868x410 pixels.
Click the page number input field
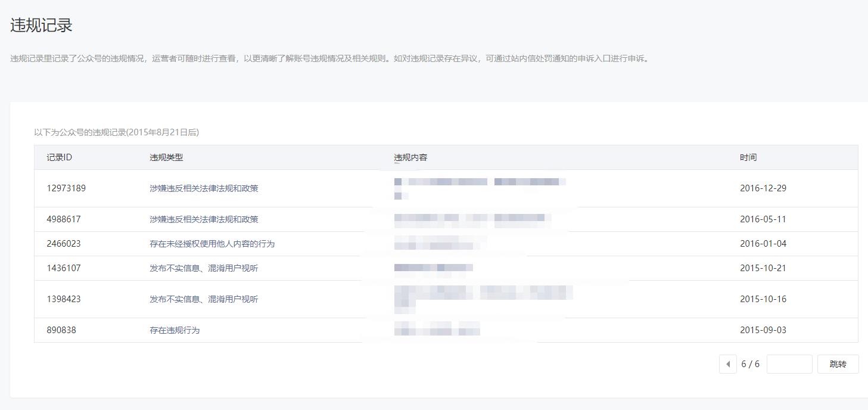point(789,364)
